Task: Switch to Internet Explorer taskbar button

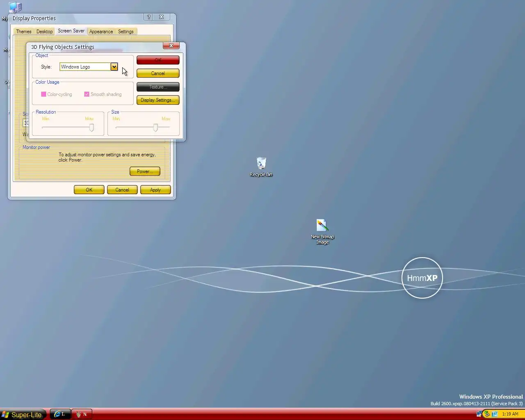Action: tap(60, 414)
